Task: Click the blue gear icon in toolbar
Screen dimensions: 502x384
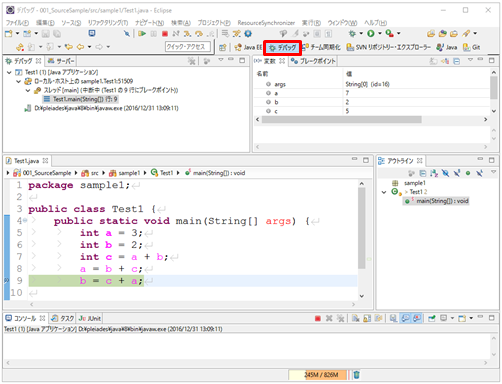Action: pyautogui.click(x=248, y=34)
